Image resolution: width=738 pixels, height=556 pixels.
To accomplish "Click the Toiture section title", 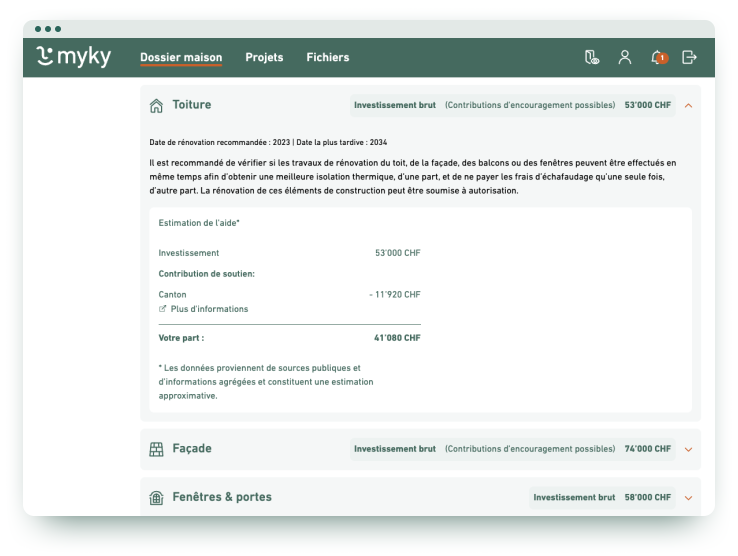I will tap(192, 105).
